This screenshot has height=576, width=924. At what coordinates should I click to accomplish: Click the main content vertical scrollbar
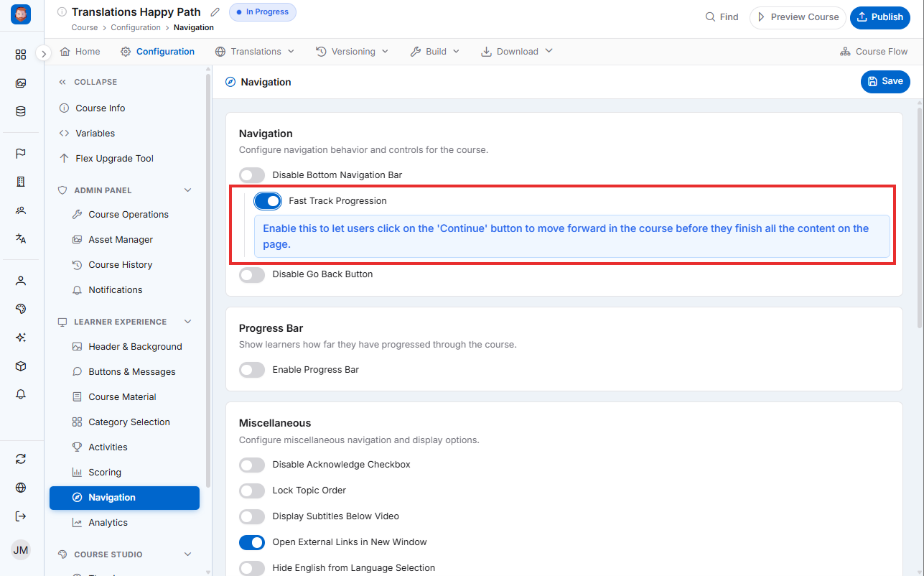pyautogui.click(x=920, y=215)
